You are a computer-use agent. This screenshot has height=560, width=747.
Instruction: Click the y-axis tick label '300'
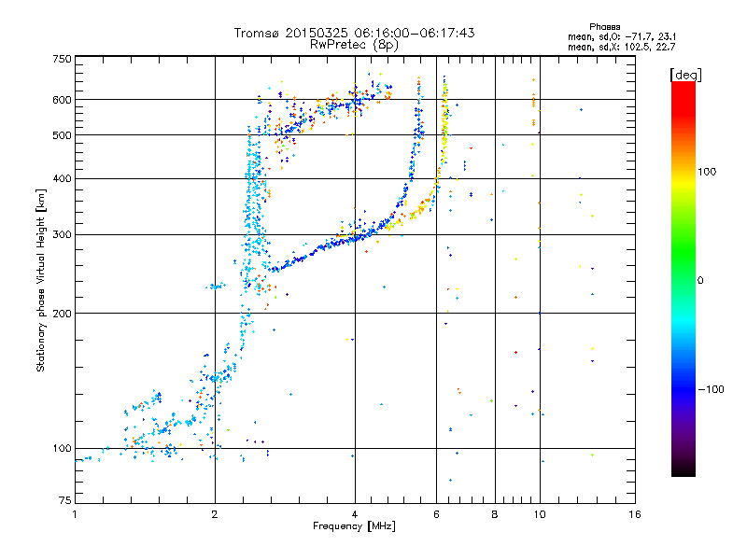62,234
